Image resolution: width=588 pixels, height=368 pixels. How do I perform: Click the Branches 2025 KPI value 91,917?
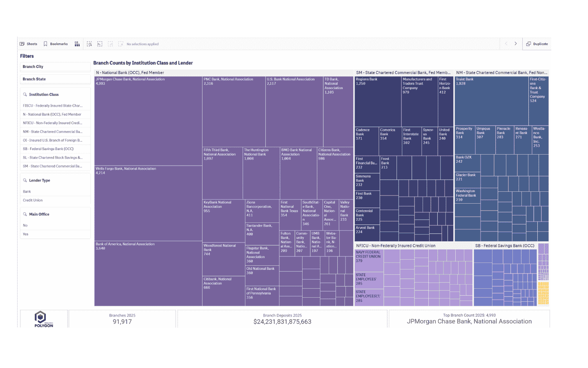coord(122,322)
